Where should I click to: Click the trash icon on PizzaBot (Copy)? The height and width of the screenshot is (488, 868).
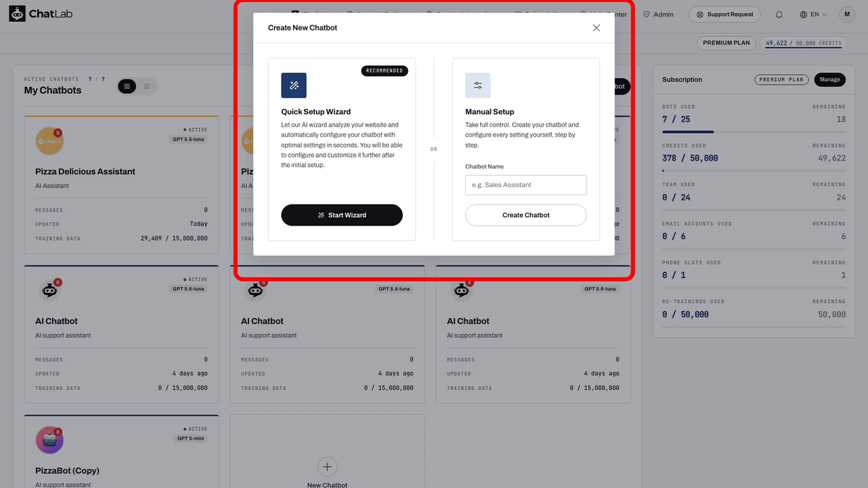(x=58, y=432)
